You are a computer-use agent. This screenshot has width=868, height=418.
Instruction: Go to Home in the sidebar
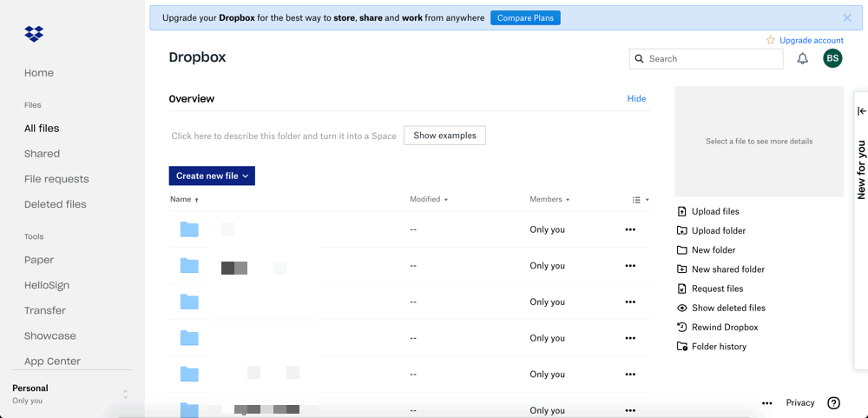coord(39,73)
